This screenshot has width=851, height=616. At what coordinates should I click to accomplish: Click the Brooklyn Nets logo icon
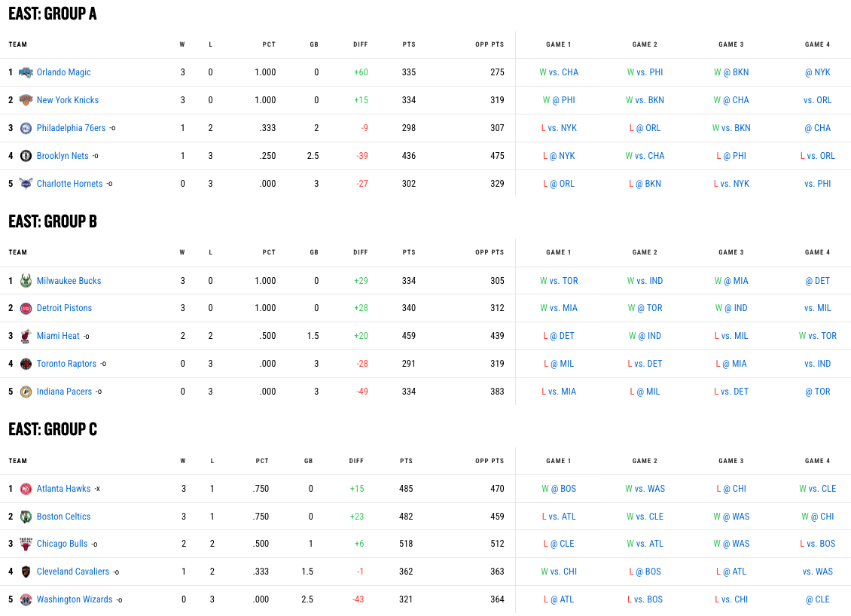click(x=26, y=156)
